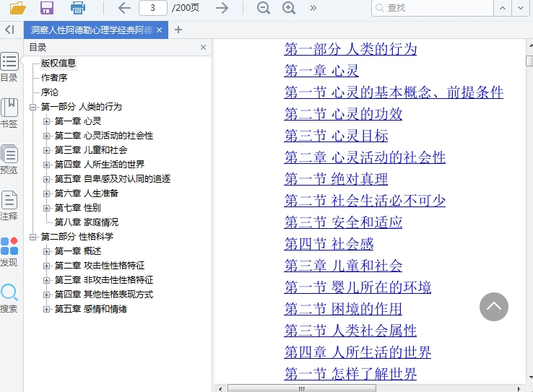Click the horizontal scrollbar thumb
The image size is (533, 392).
click(x=302, y=388)
